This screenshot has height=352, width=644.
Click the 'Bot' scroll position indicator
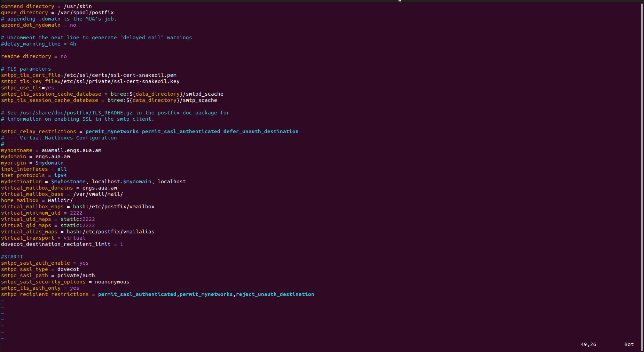tap(629, 344)
